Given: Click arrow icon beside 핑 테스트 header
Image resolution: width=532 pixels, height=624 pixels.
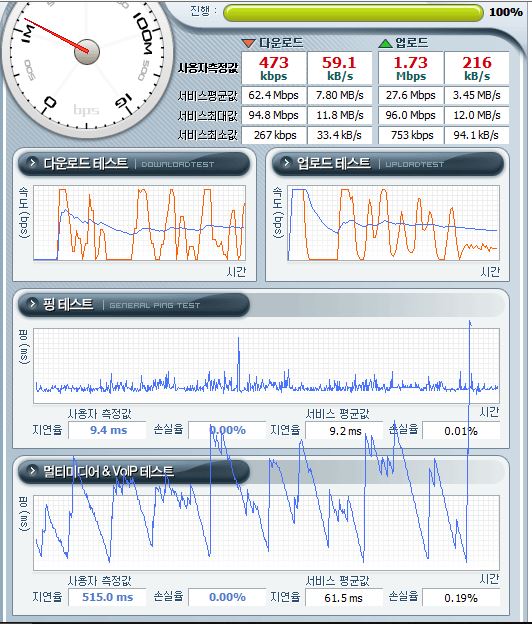Looking at the screenshot, I should point(32,304).
